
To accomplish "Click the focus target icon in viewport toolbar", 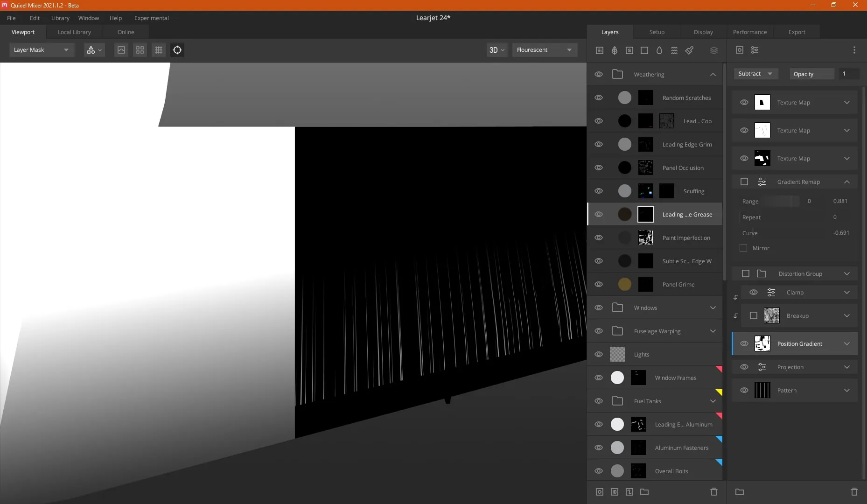I will [x=177, y=50].
